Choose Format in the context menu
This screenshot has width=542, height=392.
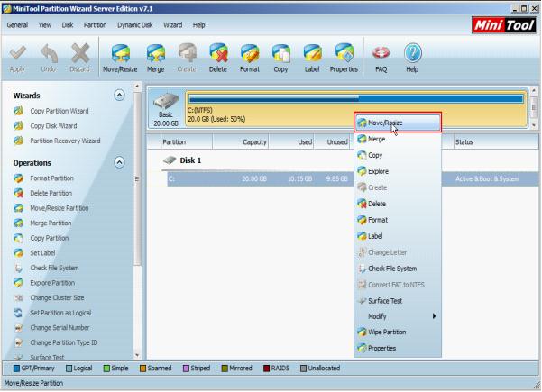[x=398, y=220]
